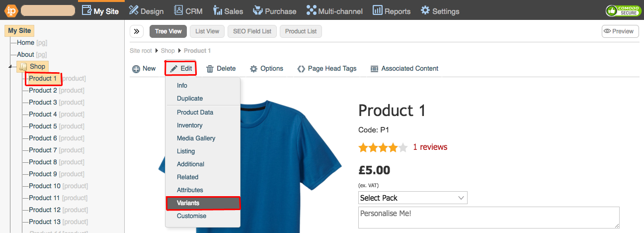The height and width of the screenshot is (233, 644).
Task: Open the Select Pack dropdown
Action: (413, 198)
